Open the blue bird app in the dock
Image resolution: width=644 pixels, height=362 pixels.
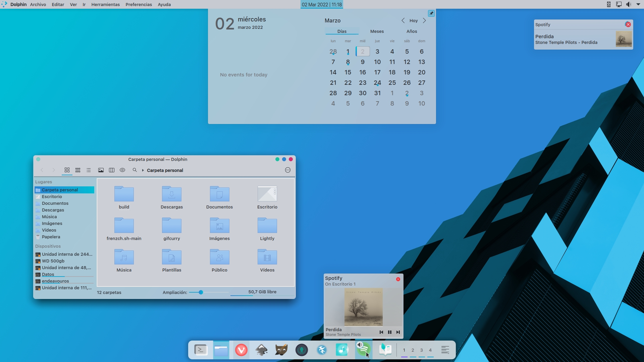tap(322, 350)
